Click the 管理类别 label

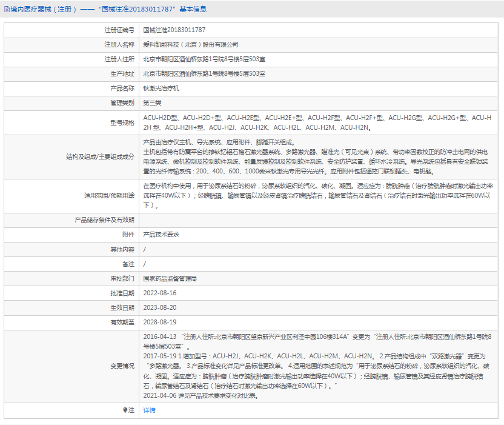tap(122, 103)
